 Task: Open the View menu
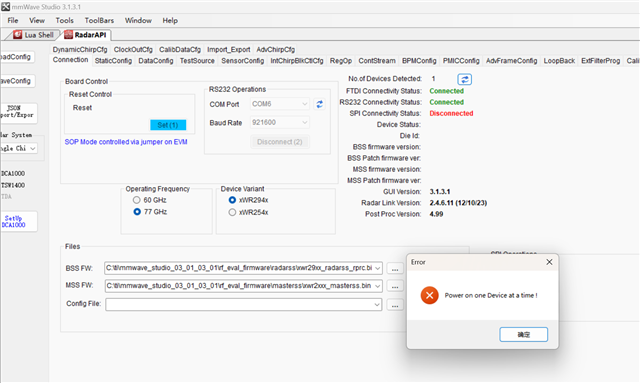pos(37,20)
